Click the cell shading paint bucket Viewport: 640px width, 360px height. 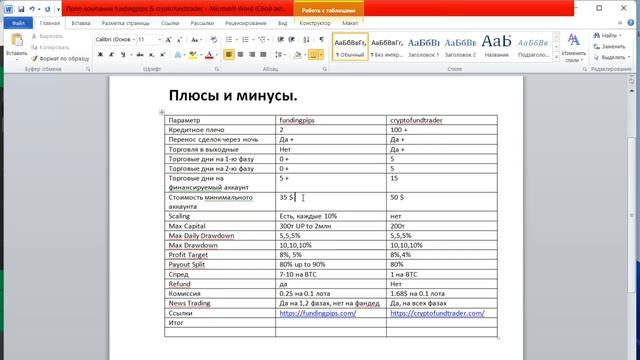[298, 55]
